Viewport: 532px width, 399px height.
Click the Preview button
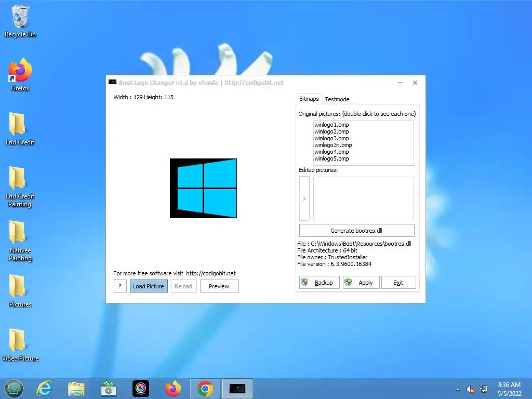(x=219, y=286)
